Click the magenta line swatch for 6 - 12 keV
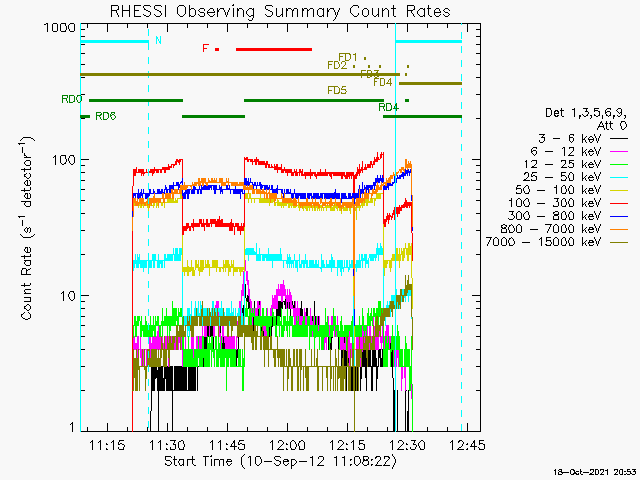The image size is (640, 480). (619, 152)
